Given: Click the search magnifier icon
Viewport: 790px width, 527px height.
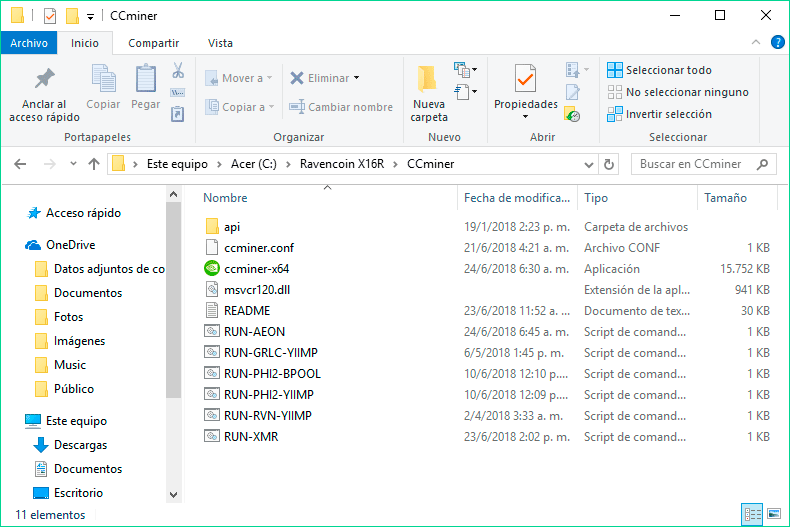Looking at the screenshot, I should point(763,164).
